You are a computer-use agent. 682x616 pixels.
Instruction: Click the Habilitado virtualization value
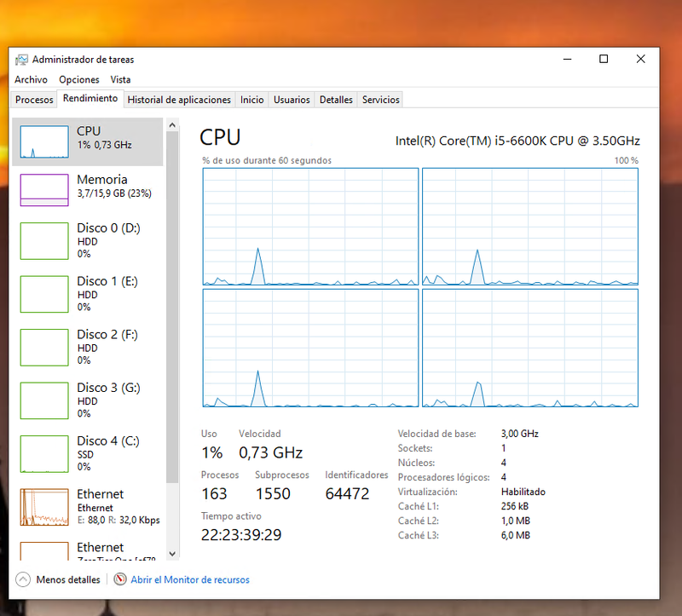523,492
